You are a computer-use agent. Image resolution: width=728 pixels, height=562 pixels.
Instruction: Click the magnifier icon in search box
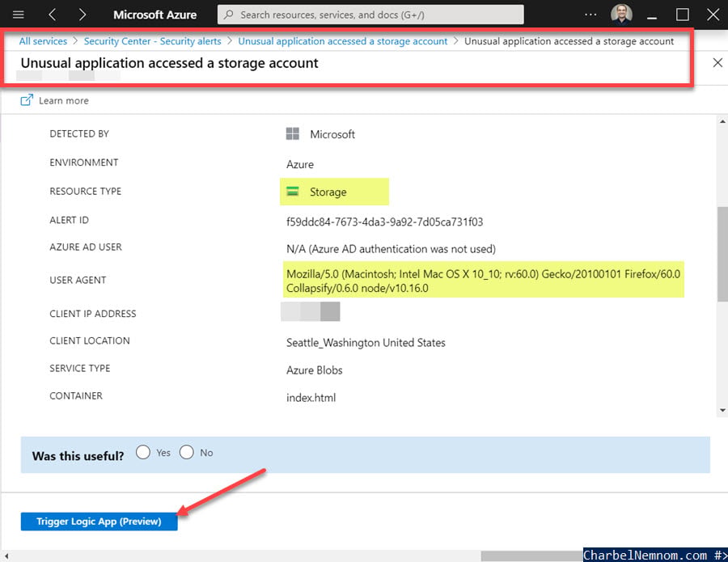[x=228, y=15]
